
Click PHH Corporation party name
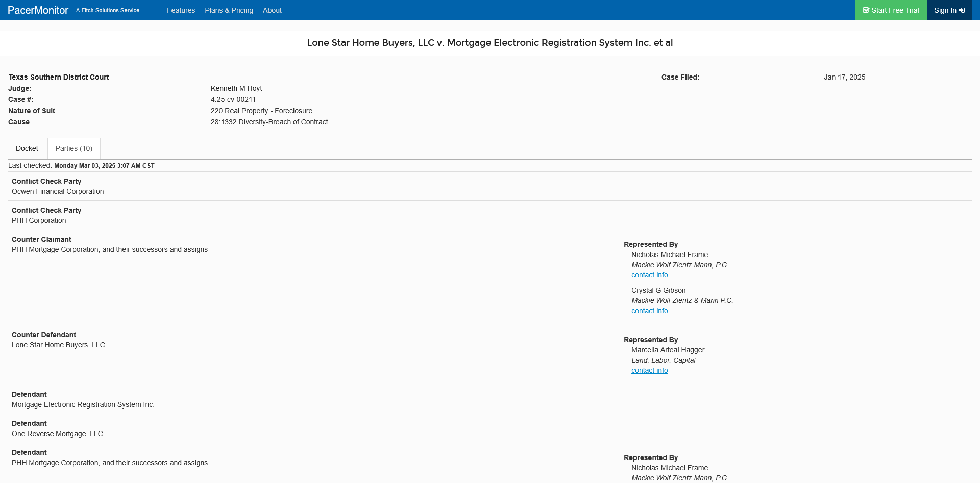(x=39, y=220)
